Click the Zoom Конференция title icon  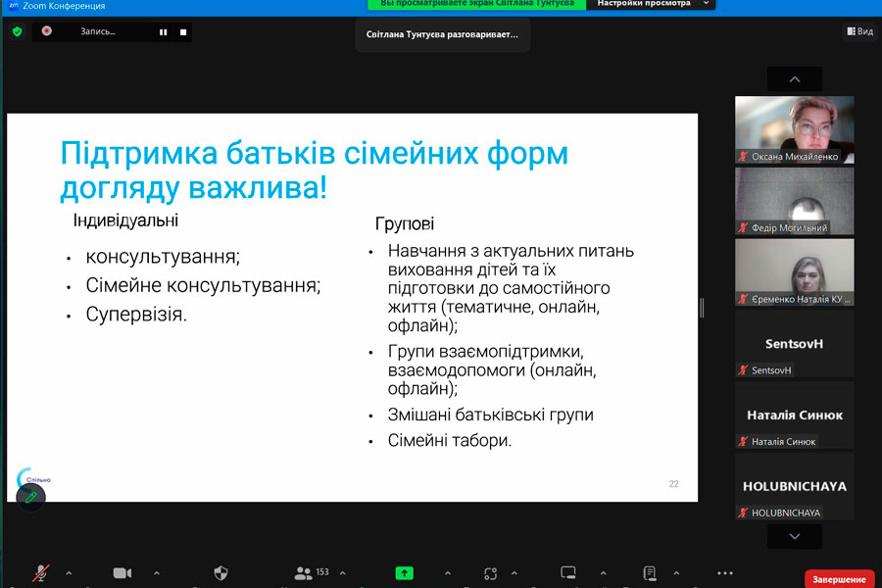click(x=14, y=6)
